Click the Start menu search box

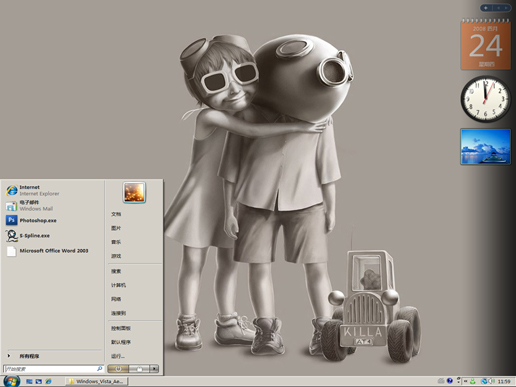pos(53,369)
